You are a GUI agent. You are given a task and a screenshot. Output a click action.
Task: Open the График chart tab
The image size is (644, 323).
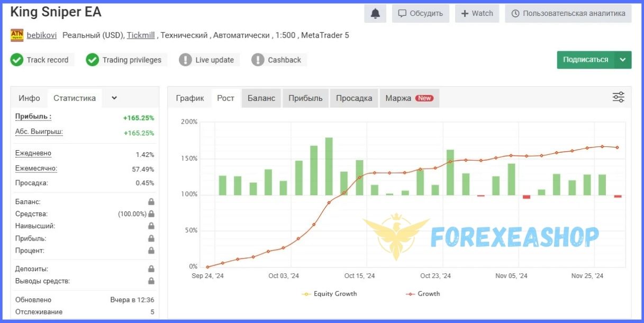(190, 98)
